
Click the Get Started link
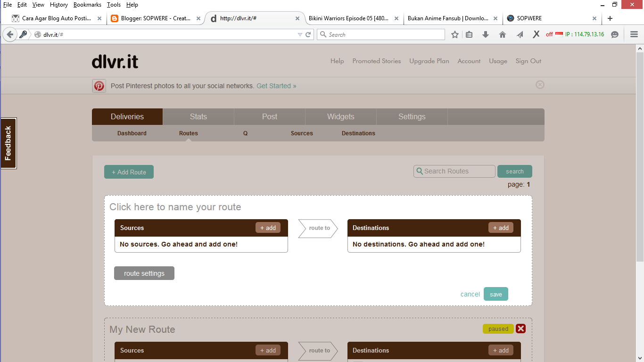(x=276, y=86)
